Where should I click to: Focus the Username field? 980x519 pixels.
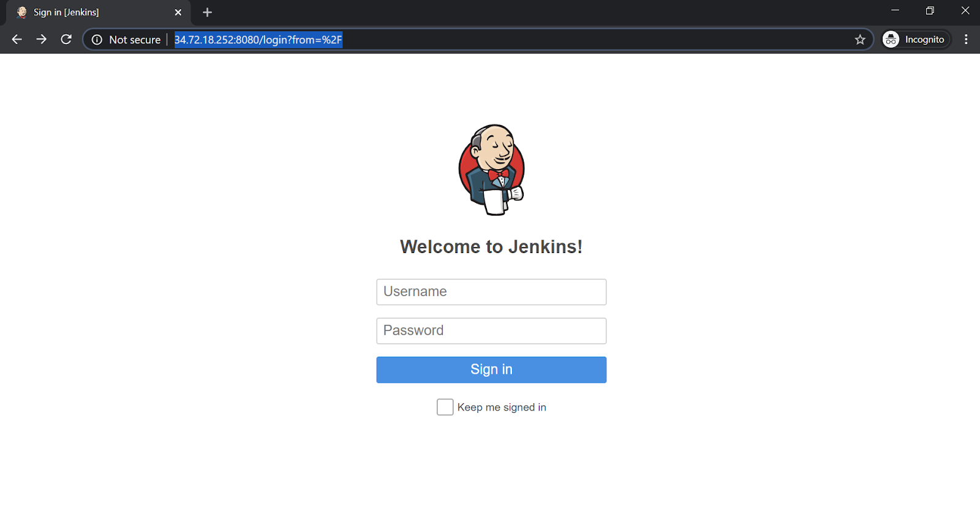[491, 292]
